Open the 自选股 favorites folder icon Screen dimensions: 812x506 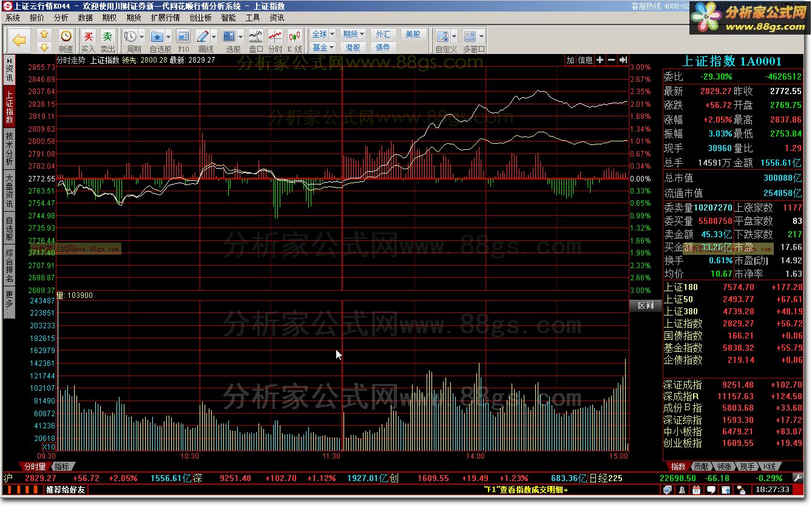pyautogui.click(x=157, y=36)
